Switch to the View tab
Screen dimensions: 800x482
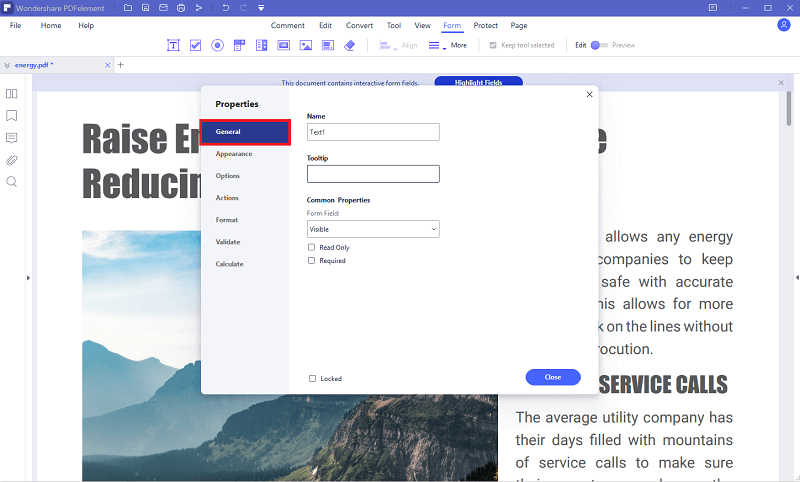[x=422, y=26]
